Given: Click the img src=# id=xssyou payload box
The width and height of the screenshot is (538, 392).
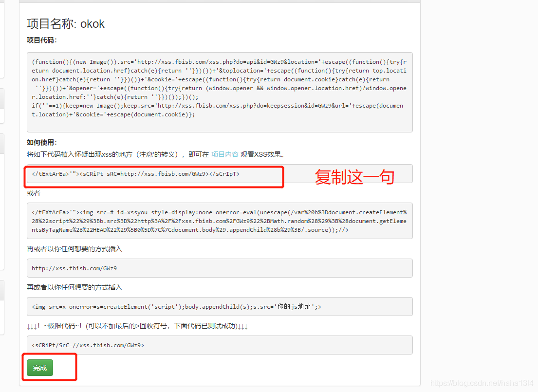Looking at the screenshot, I should pyautogui.click(x=220, y=221).
